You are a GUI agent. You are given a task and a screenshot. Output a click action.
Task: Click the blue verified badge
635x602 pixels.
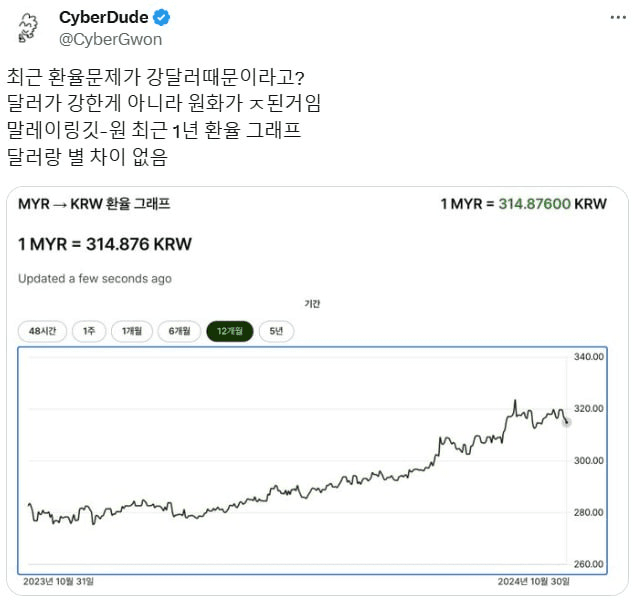pos(162,18)
